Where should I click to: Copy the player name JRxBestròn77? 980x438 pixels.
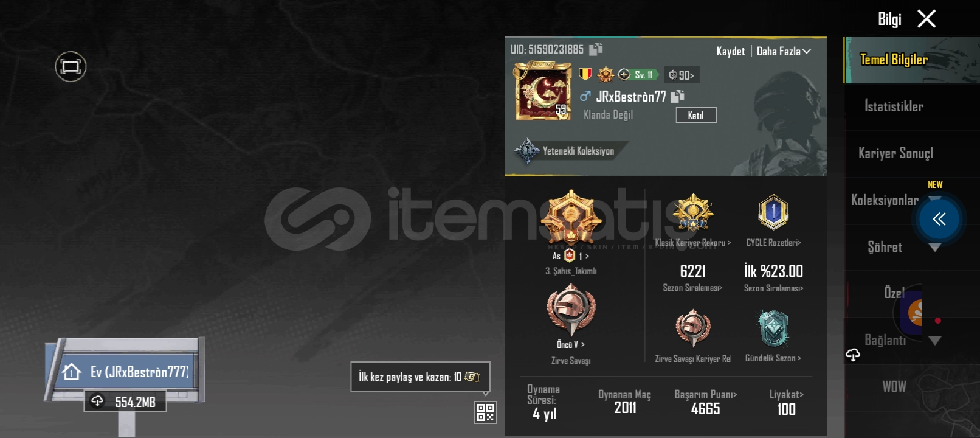[x=677, y=96]
